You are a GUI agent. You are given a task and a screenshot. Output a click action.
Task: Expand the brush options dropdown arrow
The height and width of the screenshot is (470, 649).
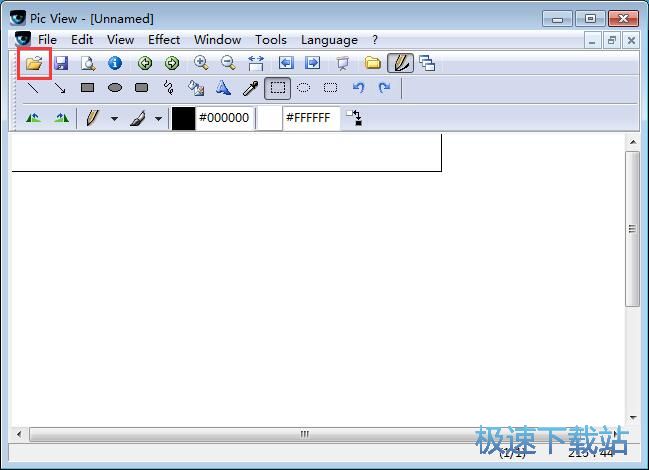[x=158, y=119]
